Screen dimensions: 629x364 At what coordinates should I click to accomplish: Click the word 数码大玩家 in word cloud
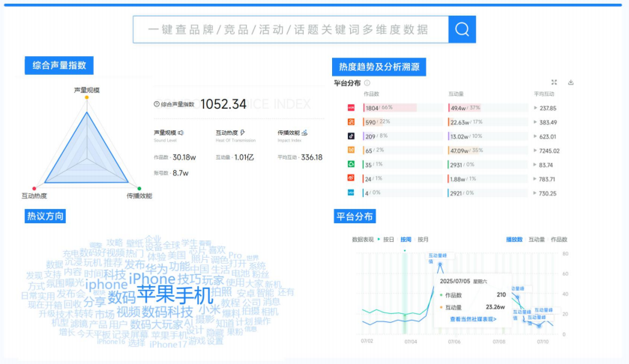coord(157,324)
